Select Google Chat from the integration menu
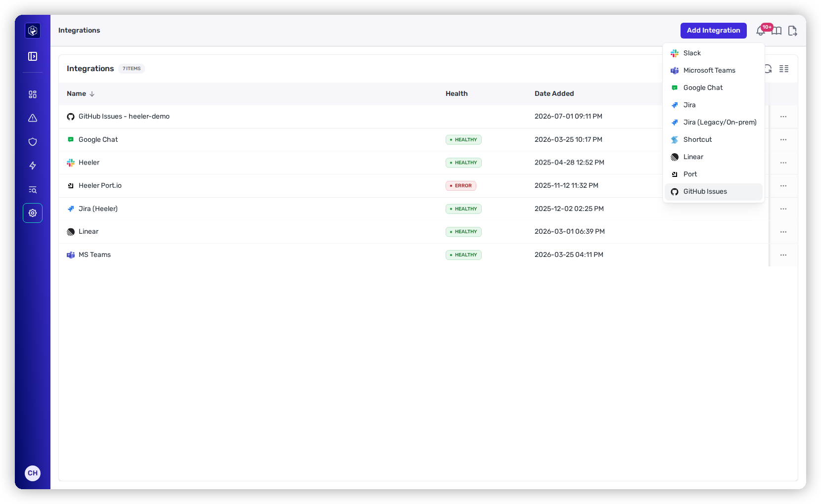 click(x=713, y=87)
